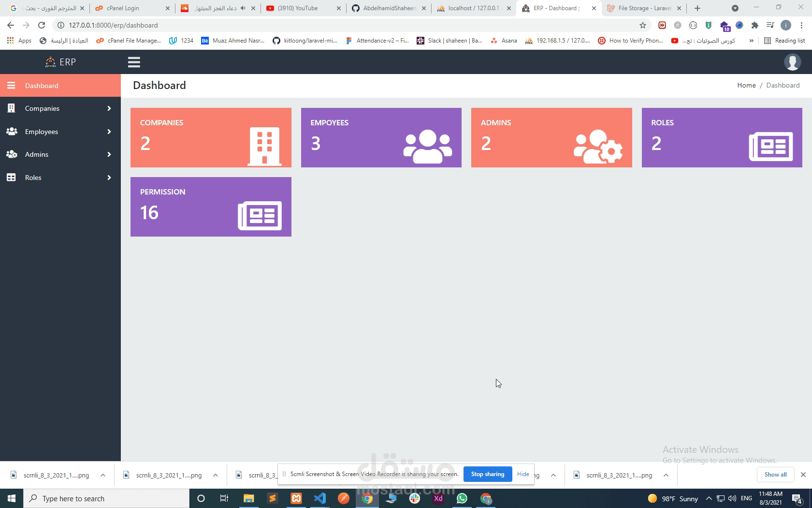Toggle the sidebar hamburger menu

pyautogui.click(x=134, y=62)
